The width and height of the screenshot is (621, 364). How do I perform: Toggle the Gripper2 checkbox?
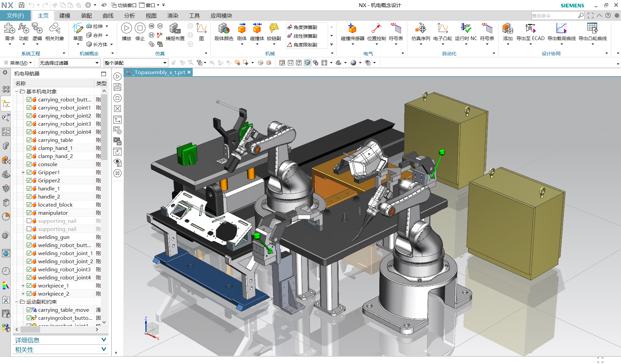point(29,180)
